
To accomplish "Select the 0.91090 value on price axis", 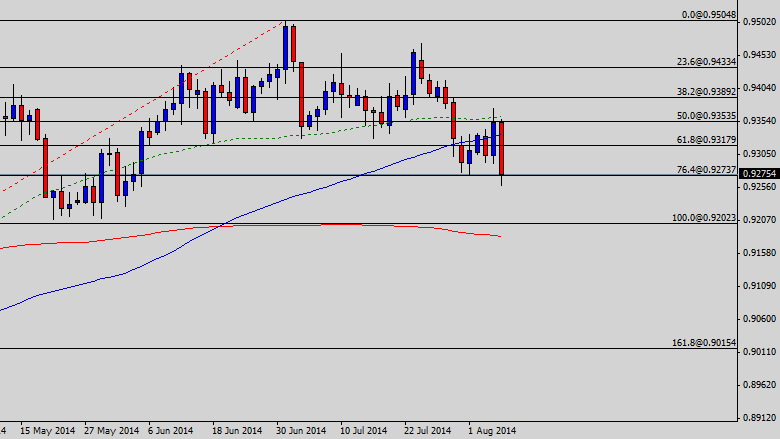I will (762, 286).
